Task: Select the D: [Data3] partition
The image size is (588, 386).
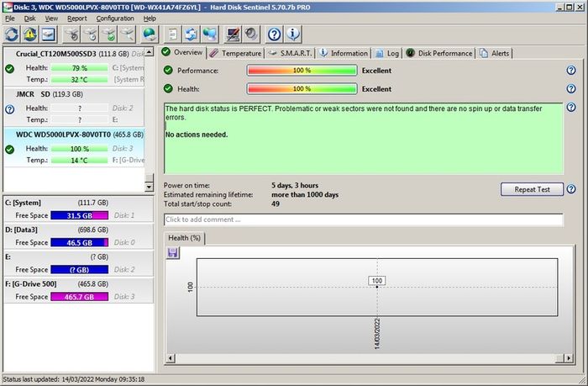Action: coord(79,236)
